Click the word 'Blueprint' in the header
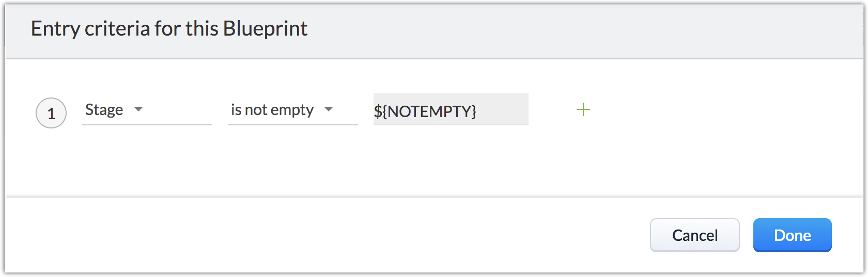This screenshot has height=277, width=868. [265, 29]
